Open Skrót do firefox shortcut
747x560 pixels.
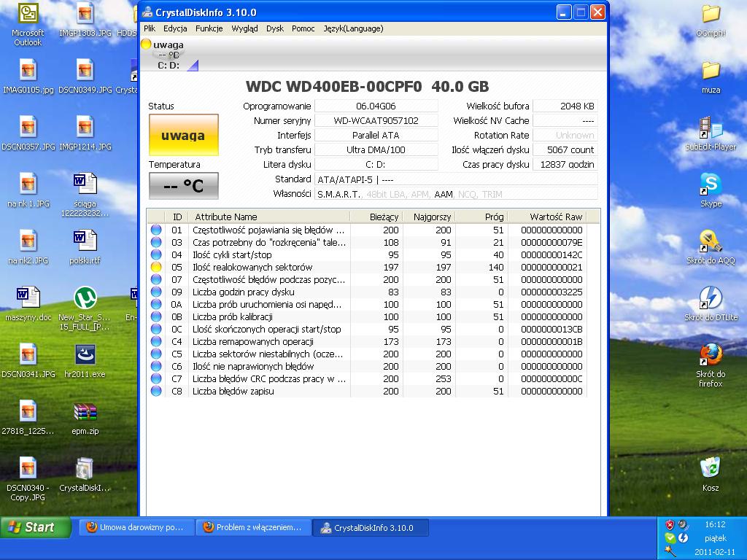click(x=711, y=365)
